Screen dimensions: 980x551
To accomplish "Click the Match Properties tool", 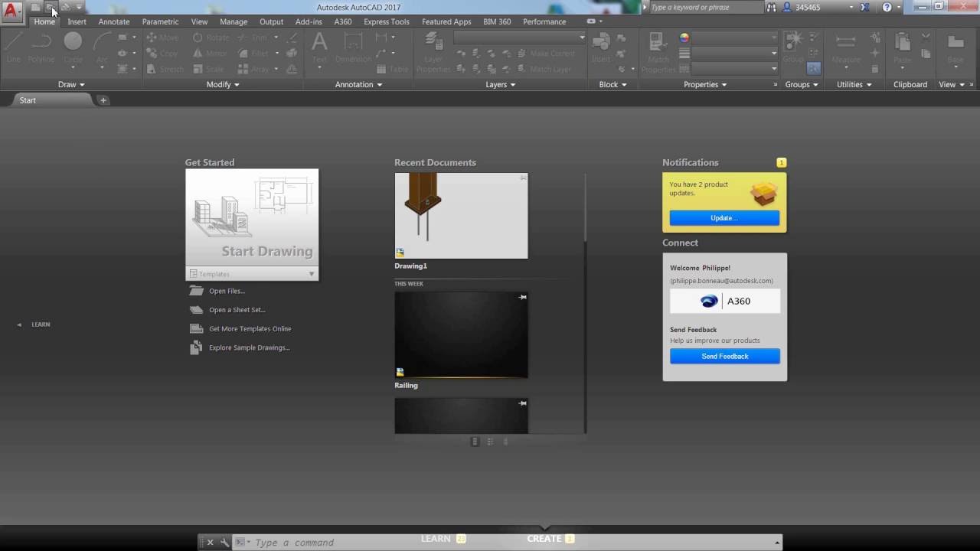I will pos(658,52).
